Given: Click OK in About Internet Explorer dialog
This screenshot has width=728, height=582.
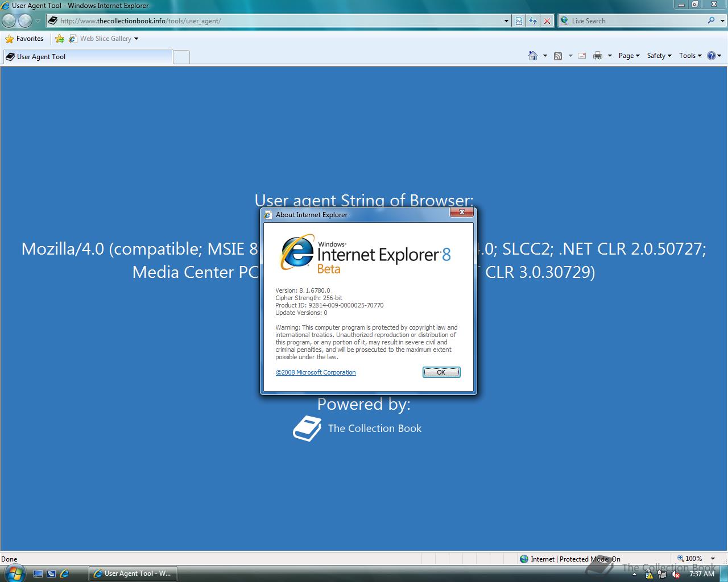Looking at the screenshot, I should click(x=441, y=372).
